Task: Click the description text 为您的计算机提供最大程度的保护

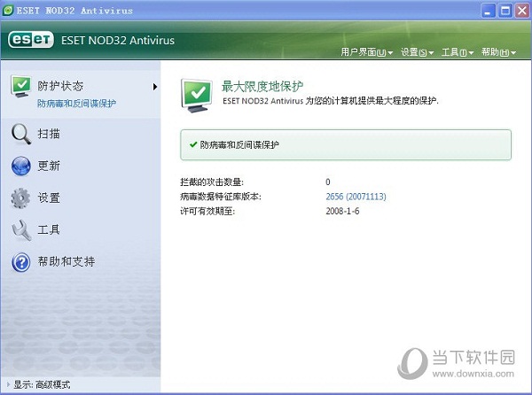Action: [372, 101]
